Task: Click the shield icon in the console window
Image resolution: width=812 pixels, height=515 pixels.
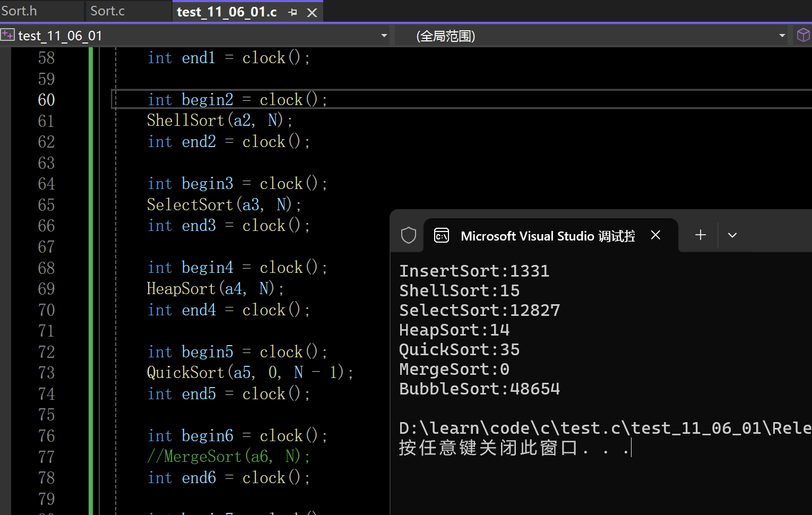Action: point(409,235)
